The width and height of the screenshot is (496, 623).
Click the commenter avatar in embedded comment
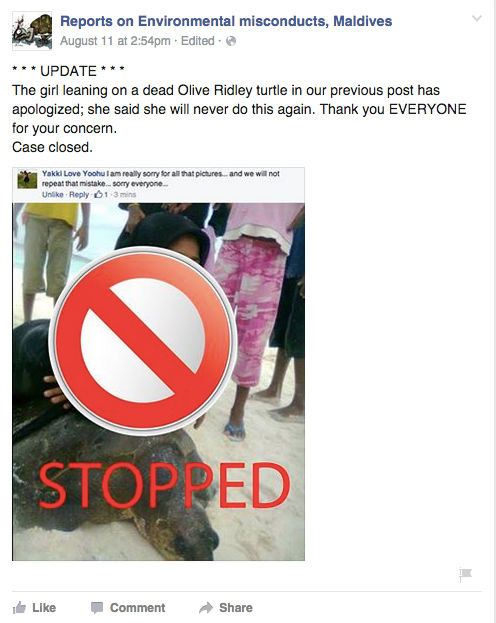pos(27,180)
